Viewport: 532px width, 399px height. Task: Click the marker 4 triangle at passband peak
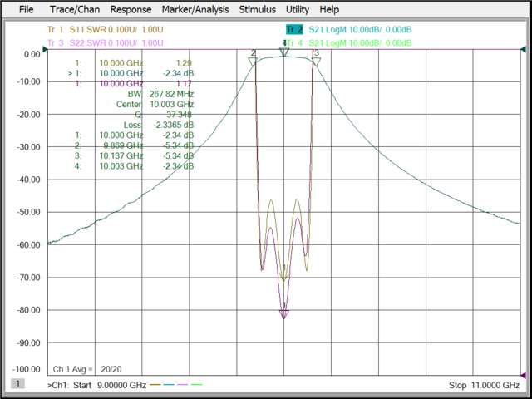click(x=284, y=52)
